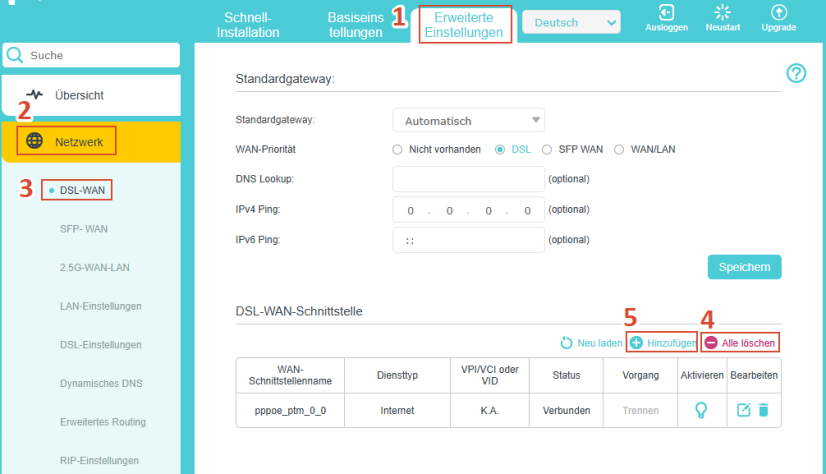This screenshot has width=826, height=474.
Task: Switch to Erweiterte Einstellungen tab
Action: [464, 25]
